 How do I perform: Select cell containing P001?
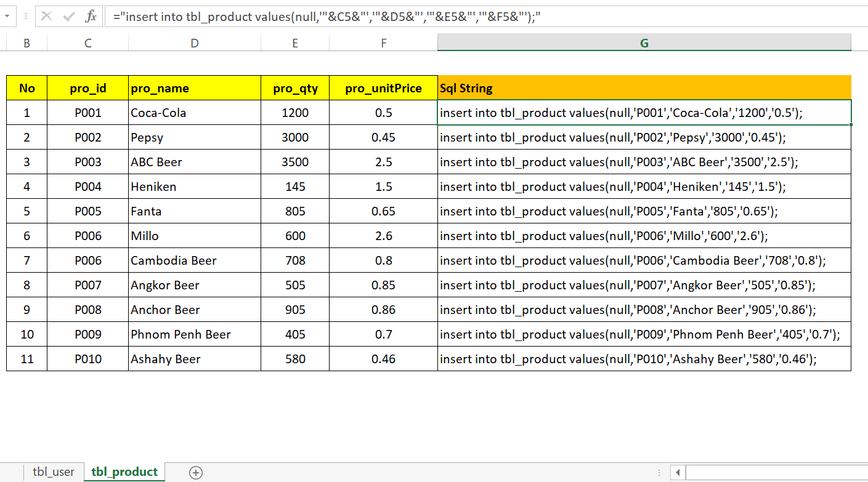click(x=88, y=113)
